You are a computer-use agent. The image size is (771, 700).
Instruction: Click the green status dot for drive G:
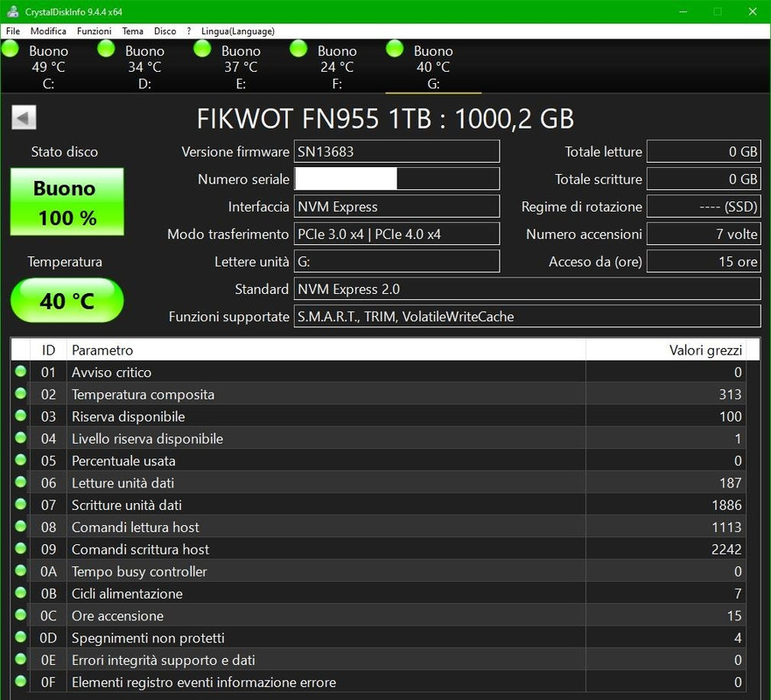(395, 49)
